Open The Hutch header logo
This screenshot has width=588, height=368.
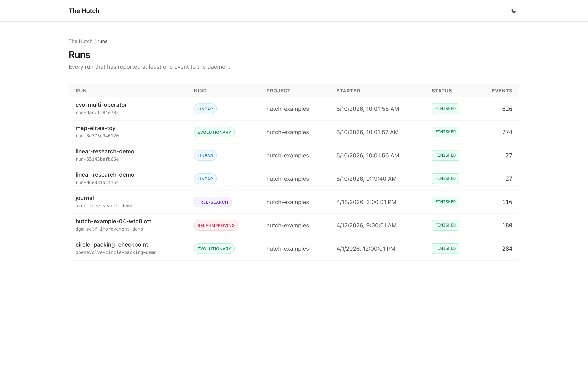pyautogui.click(x=84, y=11)
